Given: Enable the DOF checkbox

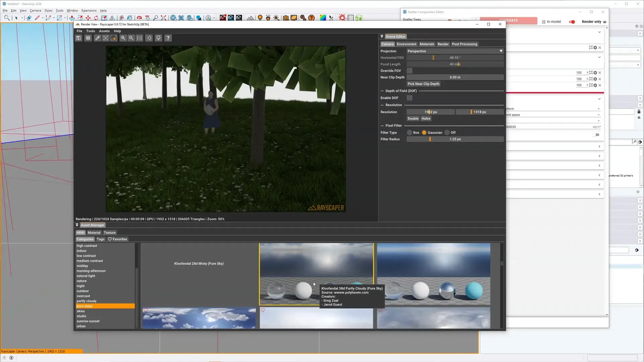Looking at the screenshot, I should tap(410, 98).
